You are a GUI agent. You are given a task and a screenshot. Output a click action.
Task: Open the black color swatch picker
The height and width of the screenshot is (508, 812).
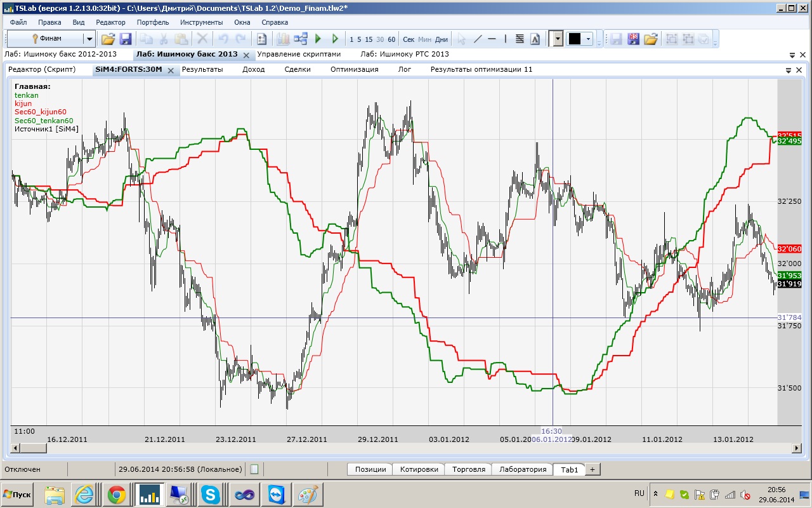(579, 39)
